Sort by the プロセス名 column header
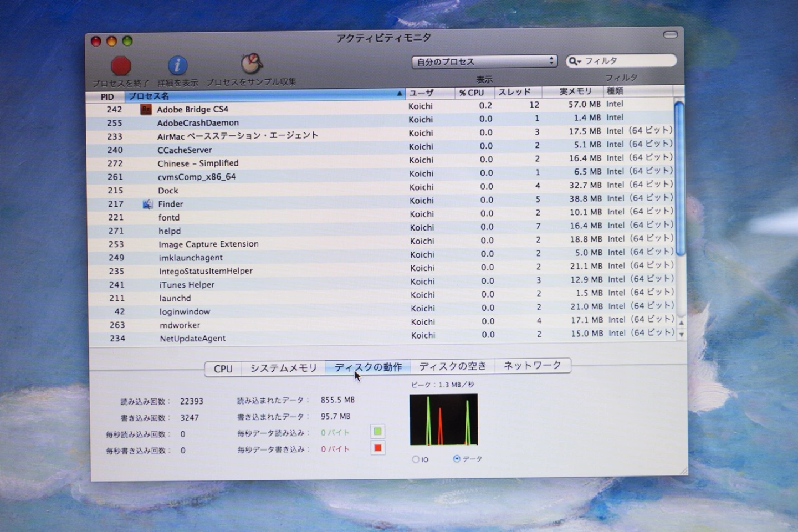 point(265,95)
